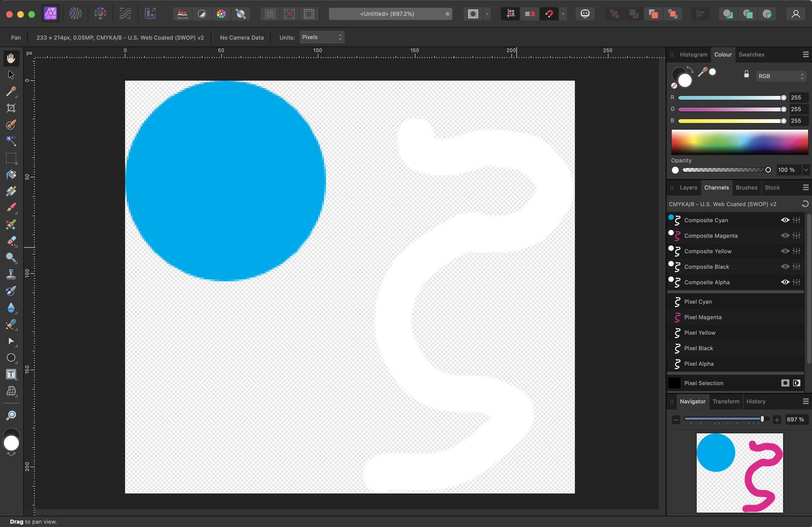Open the snapping options dropdown arrow
812x527 pixels.
(x=563, y=14)
